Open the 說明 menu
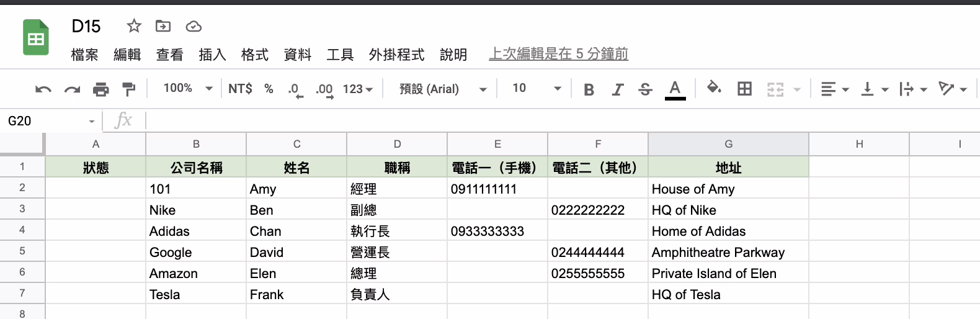This screenshot has width=980, height=319. point(453,55)
